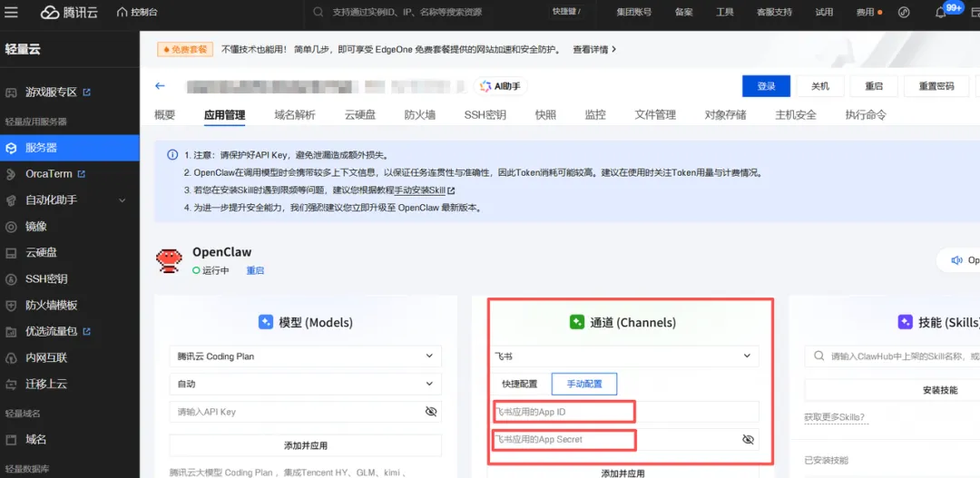Click the 免费套餐 badge in banner

pyautogui.click(x=185, y=49)
